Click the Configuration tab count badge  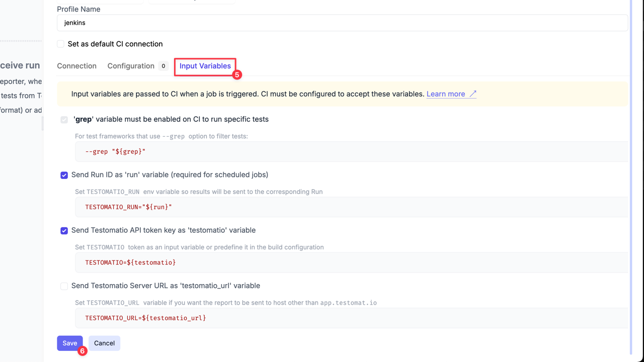[164, 66]
